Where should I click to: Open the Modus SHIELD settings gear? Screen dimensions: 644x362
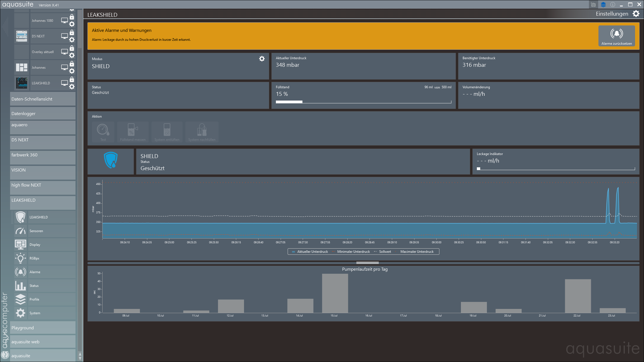tap(262, 59)
